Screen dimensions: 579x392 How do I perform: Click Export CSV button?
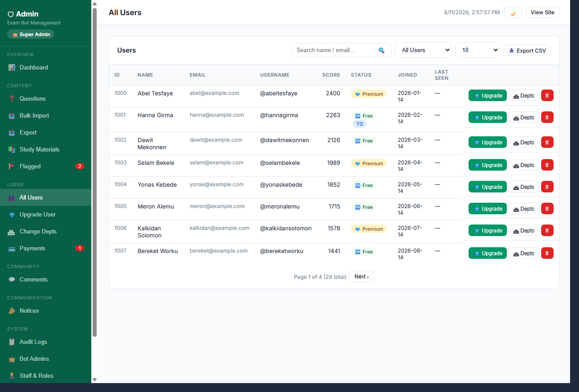[527, 50]
